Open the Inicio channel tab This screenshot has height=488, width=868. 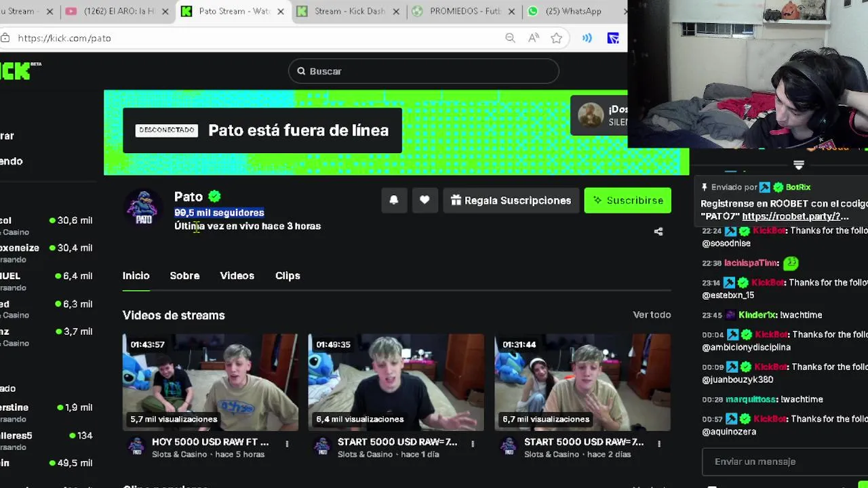[x=136, y=276]
